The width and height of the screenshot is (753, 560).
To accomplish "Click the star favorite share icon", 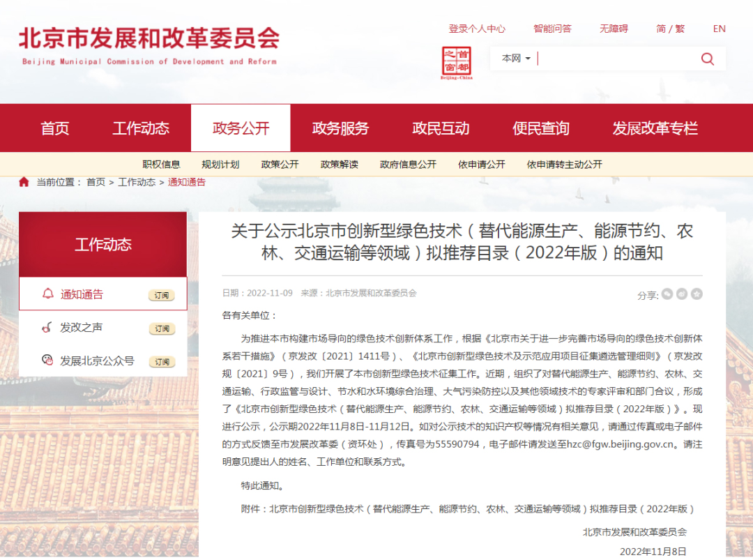I will pos(697,294).
